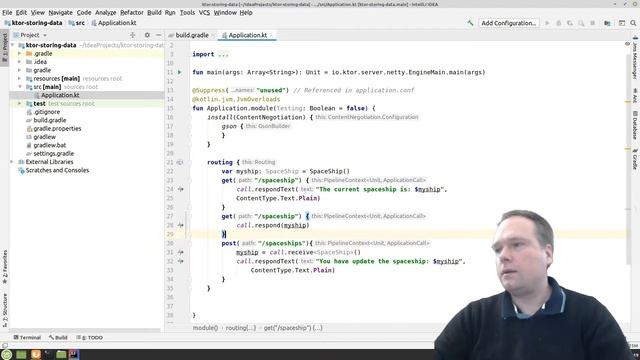The height and width of the screenshot is (360, 640).
Task: Click the Debug bug icon in the toolbar
Action: click(x=559, y=23)
